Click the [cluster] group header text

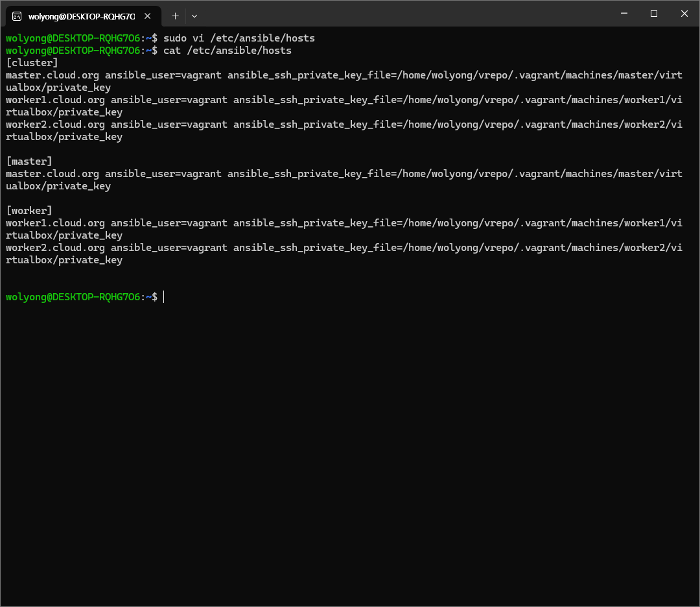[x=32, y=63]
